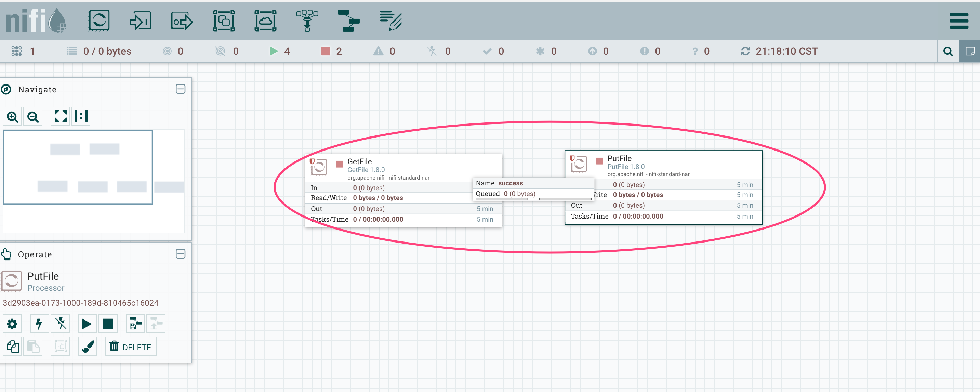This screenshot has height=392, width=980.
Task: Select the Remote Process Group toolbar icon
Action: pos(265,21)
